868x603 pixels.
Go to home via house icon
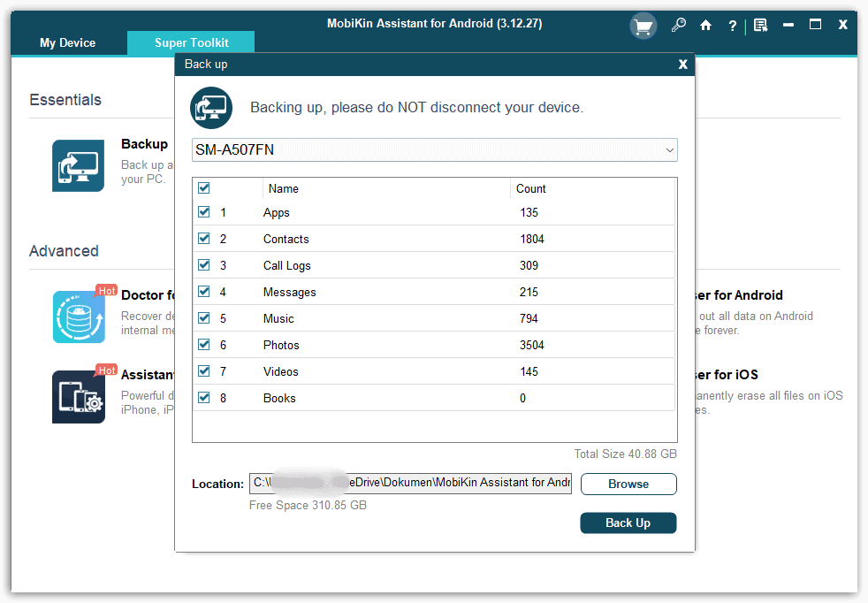705,25
